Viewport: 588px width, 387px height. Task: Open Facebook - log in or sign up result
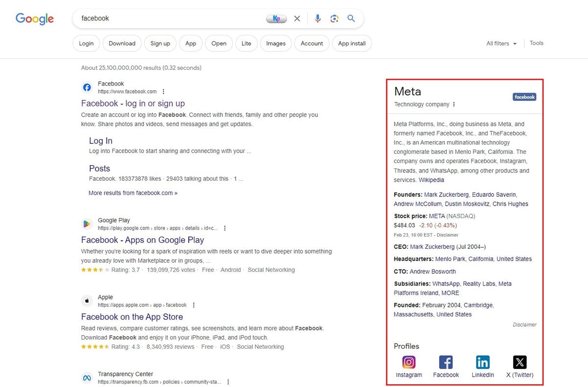(133, 103)
